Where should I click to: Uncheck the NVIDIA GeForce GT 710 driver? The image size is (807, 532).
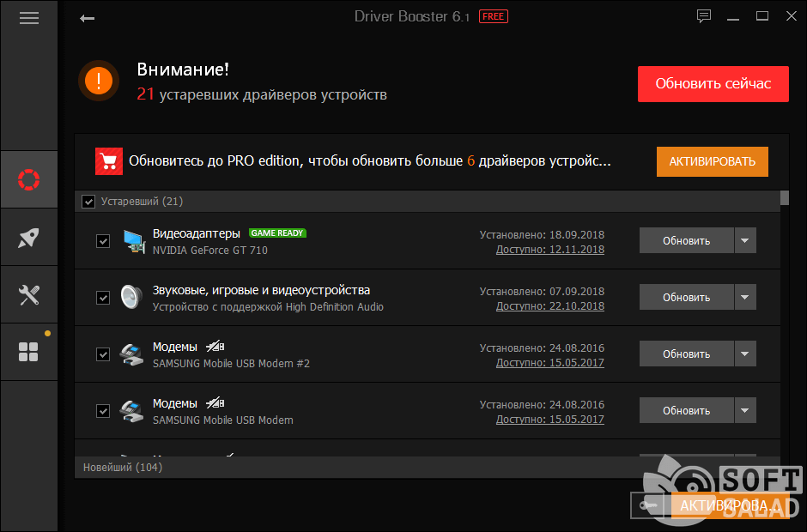click(x=103, y=241)
